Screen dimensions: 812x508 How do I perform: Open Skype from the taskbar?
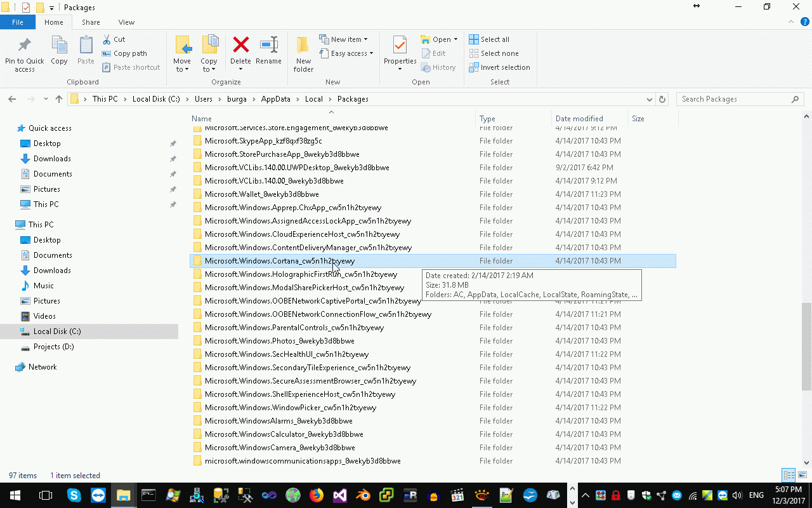coord(74,495)
